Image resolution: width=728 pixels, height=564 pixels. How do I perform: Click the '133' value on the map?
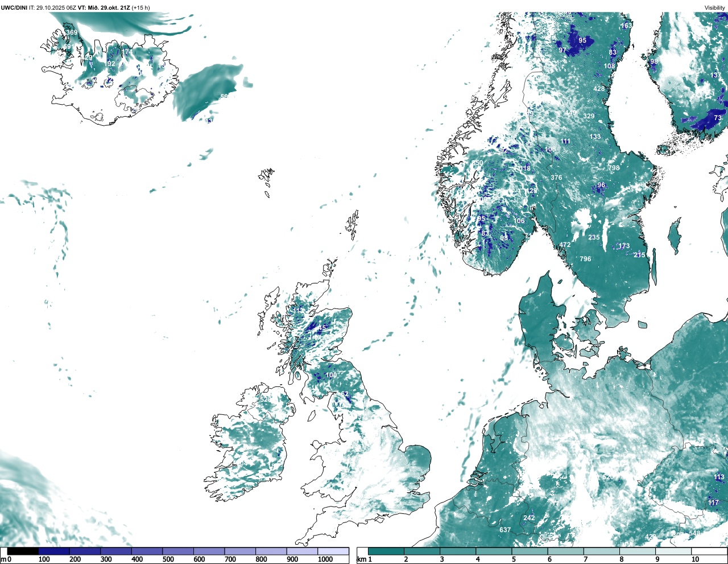[x=595, y=137]
